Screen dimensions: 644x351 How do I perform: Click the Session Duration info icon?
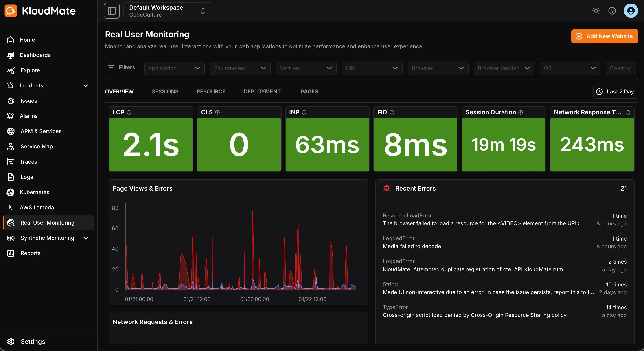pyautogui.click(x=521, y=112)
